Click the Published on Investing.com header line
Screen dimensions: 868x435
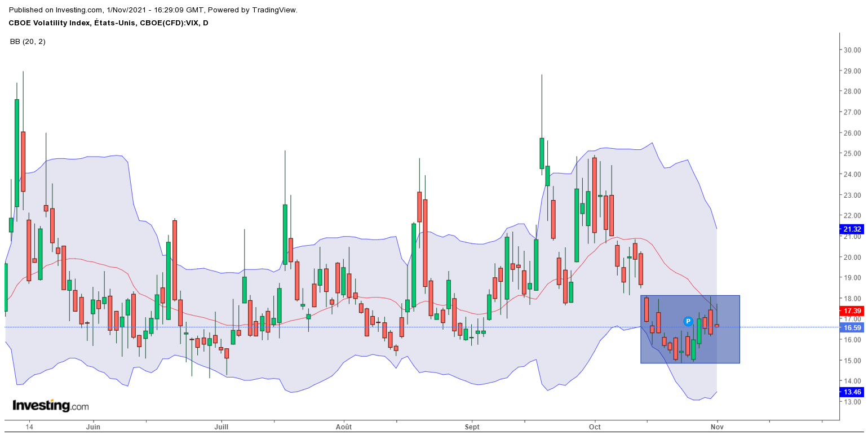153,10
